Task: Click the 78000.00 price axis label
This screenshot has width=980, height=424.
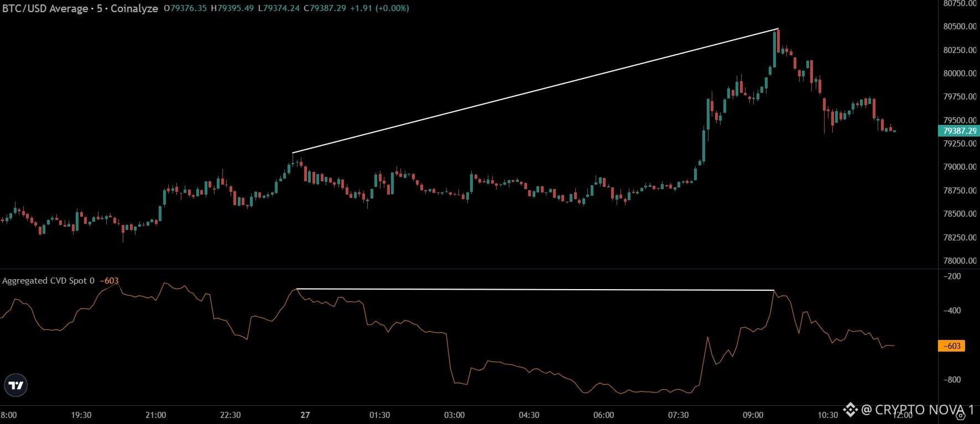Action: pos(960,261)
